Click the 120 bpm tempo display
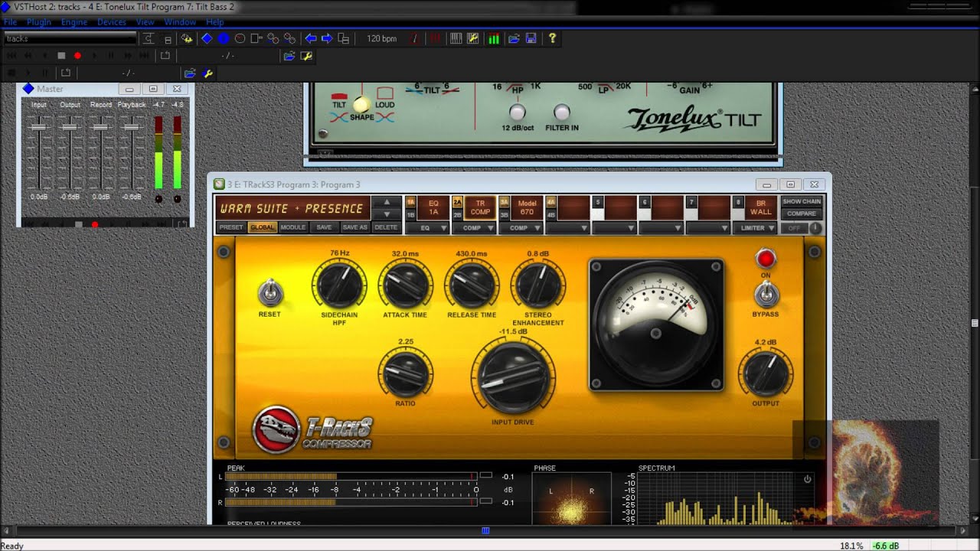 pos(381,38)
